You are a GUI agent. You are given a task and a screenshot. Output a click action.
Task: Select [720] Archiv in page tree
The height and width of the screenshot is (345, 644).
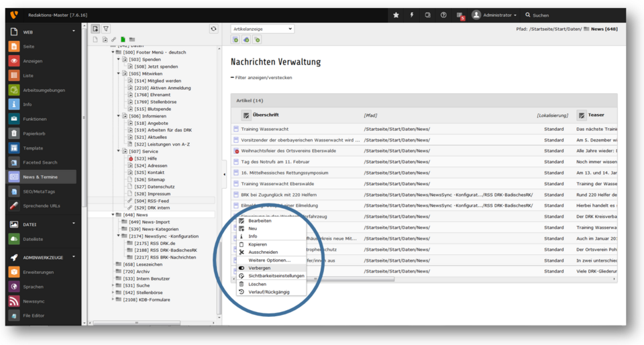[137, 271]
